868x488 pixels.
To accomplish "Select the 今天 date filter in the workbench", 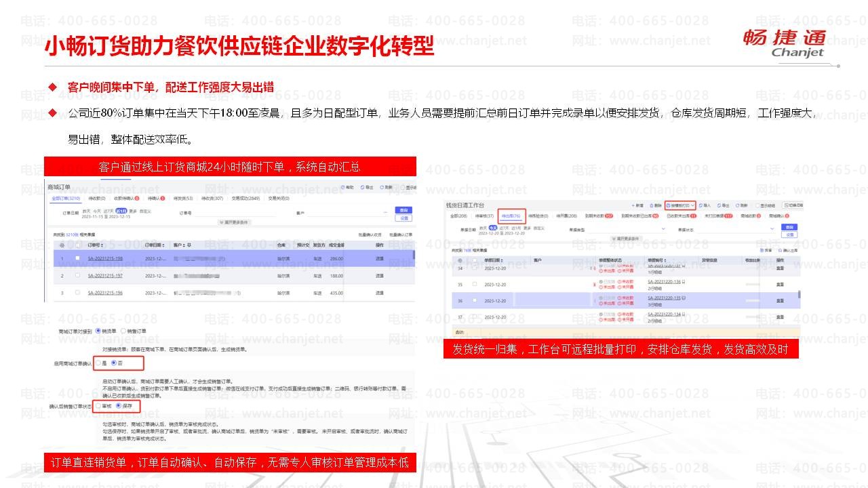I will coord(493,227).
